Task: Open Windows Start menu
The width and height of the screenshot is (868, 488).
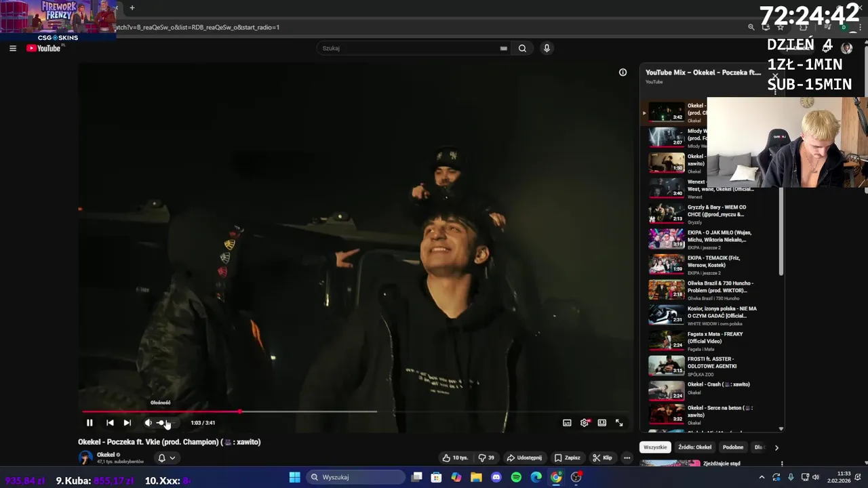Action: 295,477
